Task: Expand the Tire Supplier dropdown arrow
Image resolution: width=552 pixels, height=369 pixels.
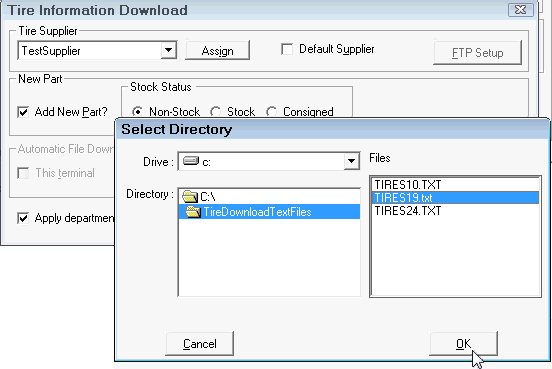Action: (x=169, y=51)
